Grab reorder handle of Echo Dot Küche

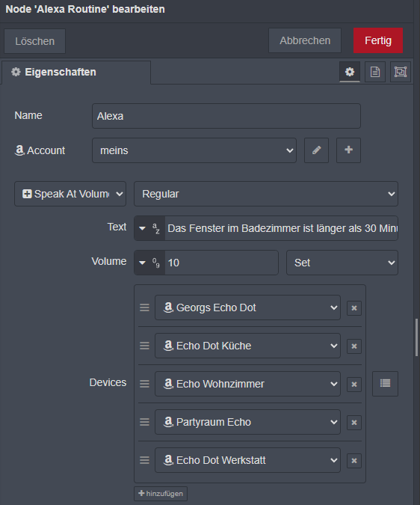click(x=144, y=346)
